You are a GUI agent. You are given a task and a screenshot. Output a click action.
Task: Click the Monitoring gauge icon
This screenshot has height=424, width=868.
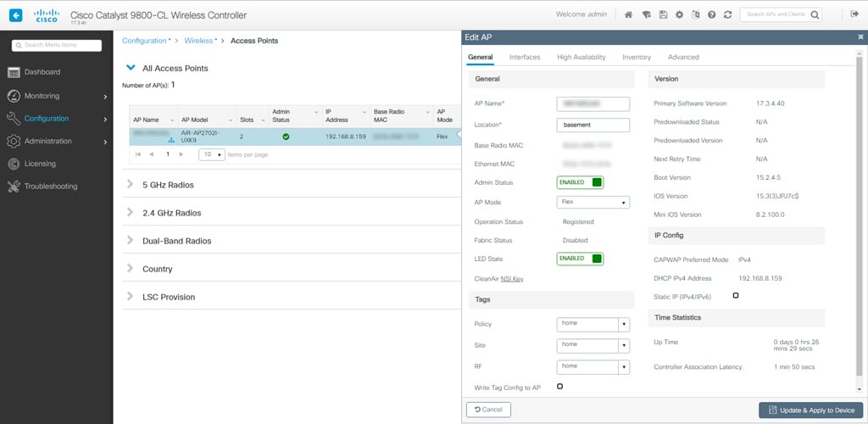(14, 96)
